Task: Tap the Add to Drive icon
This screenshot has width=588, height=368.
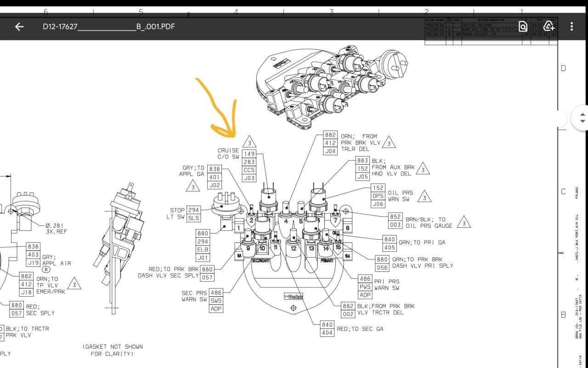Action: [x=549, y=26]
